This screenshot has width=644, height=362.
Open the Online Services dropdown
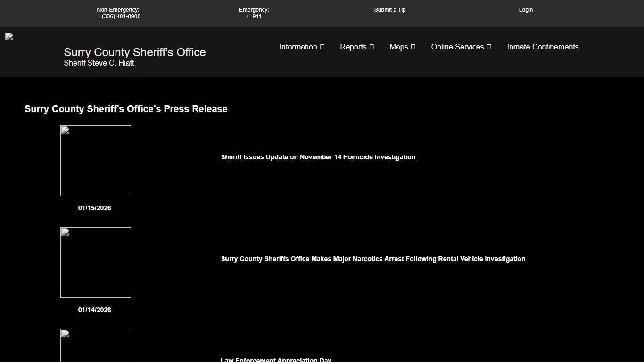click(x=461, y=47)
